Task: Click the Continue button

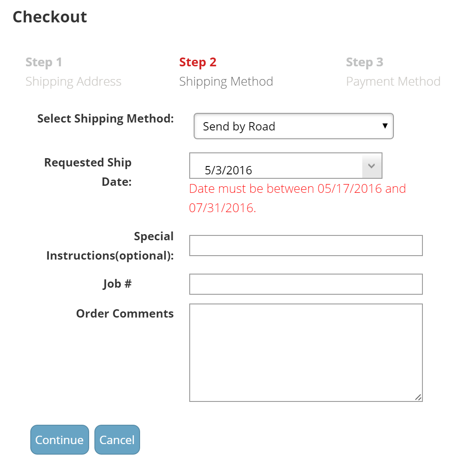Action: pos(60,440)
